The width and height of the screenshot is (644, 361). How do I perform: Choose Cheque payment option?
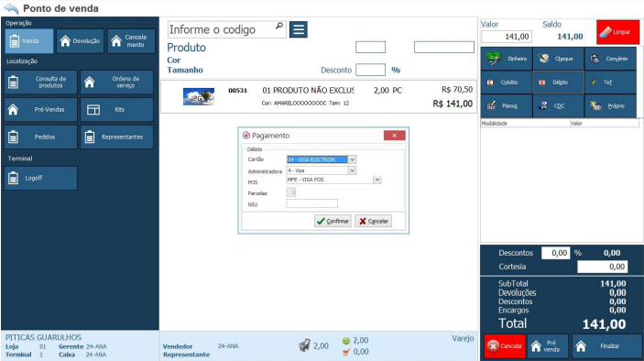558,59
